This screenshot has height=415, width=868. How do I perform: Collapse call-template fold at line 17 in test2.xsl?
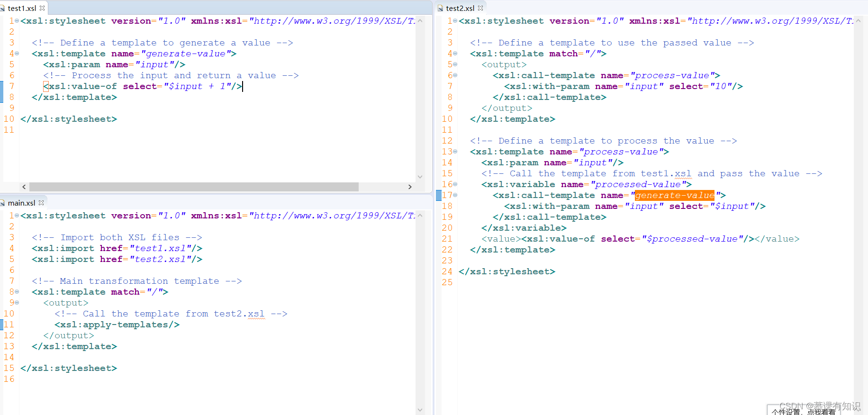click(x=455, y=195)
